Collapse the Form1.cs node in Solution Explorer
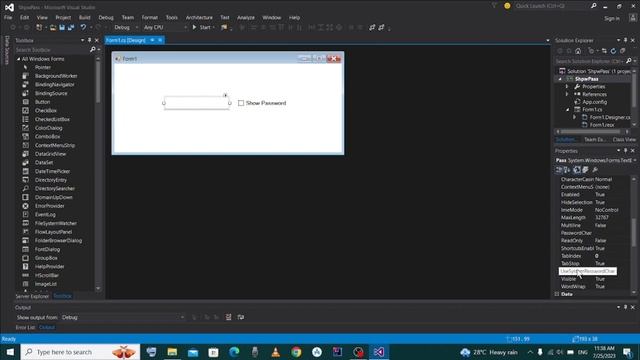640x360 pixels. tap(568, 110)
